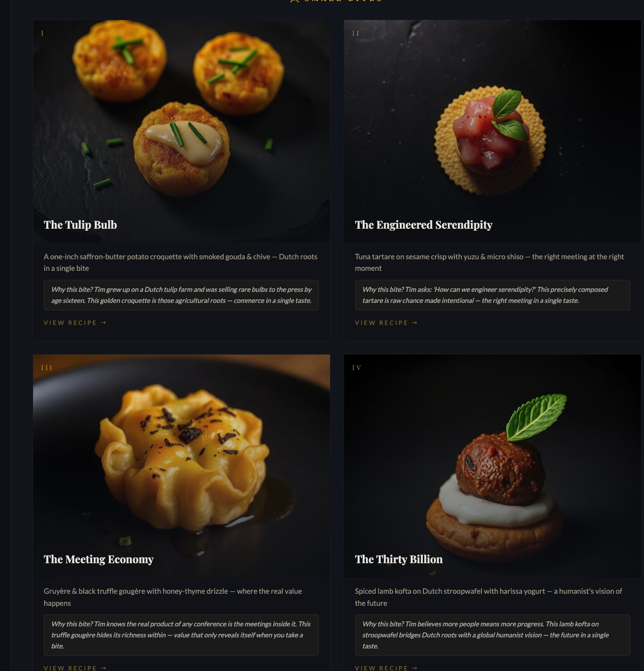Viewport: 644px width, 671px height.
Task: Click the Tulip Bulb 'Why this bite?' note
Action: click(181, 295)
